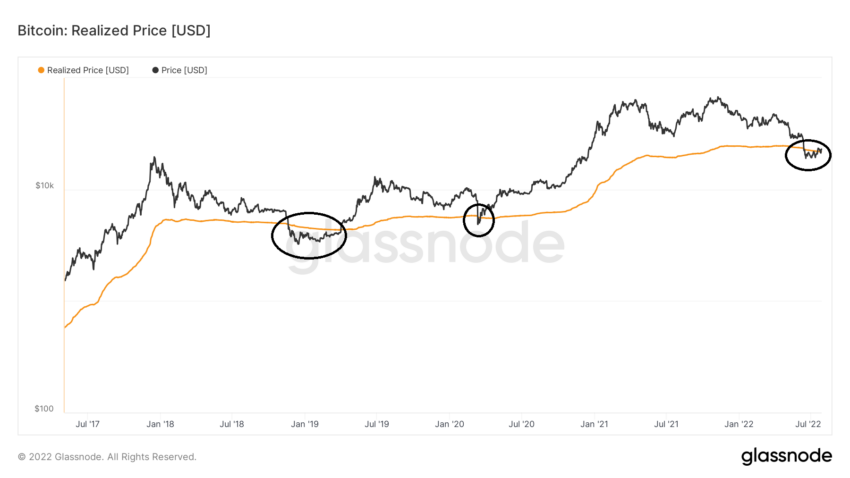850x478 pixels.
Task: Click the Jul '19 axis label
Action: (x=377, y=424)
